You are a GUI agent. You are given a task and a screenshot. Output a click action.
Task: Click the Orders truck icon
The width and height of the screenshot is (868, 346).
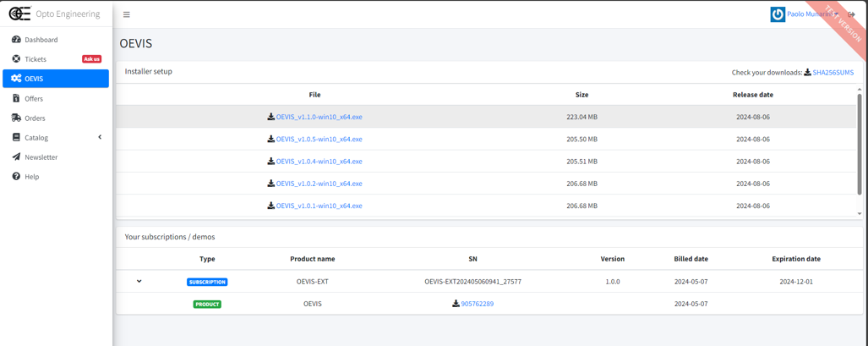tap(16, 118)
